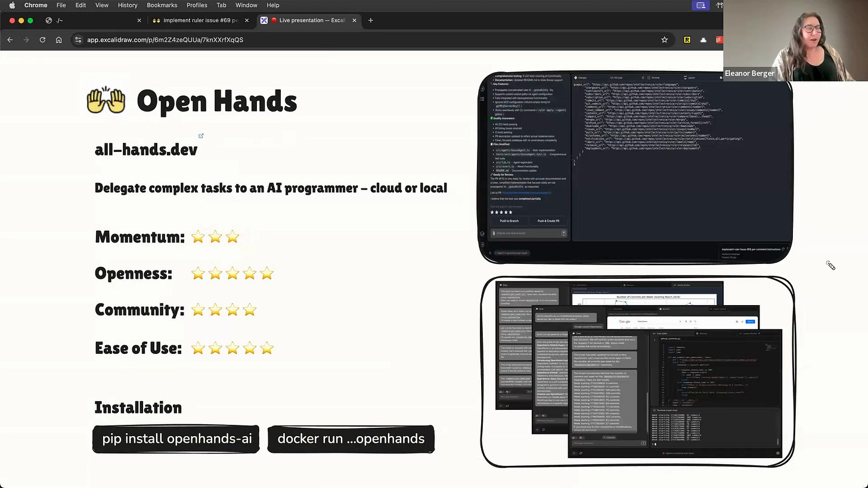This screenshot has width=868, height=488.
Task: Click the Push & Create PR button
Action: tap(548, 220)
